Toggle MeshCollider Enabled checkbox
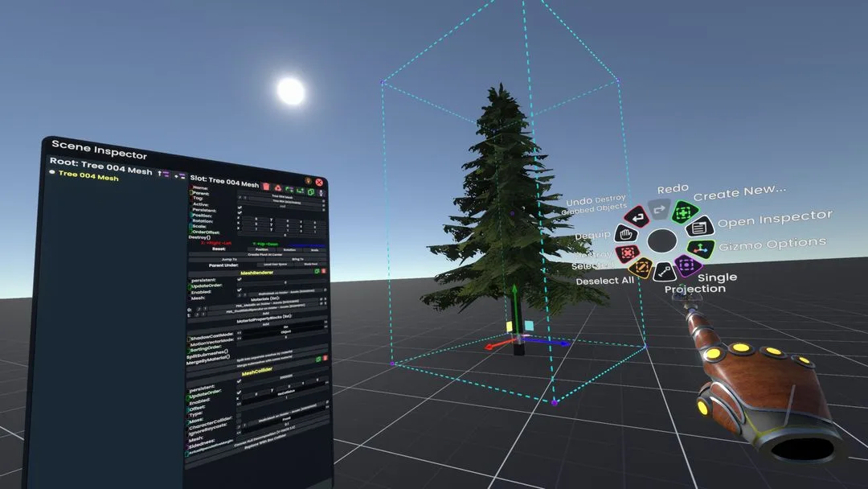Image resolution: width=868 pixels, height=489 pixels. [240, 392]
